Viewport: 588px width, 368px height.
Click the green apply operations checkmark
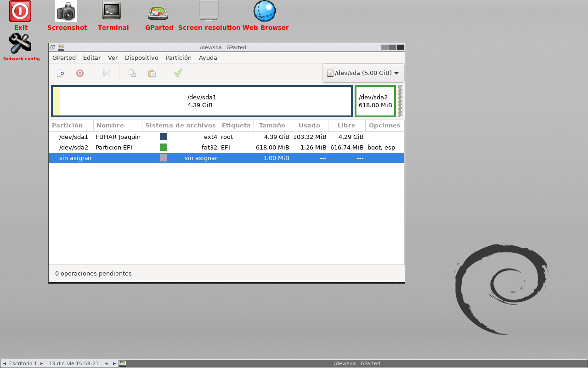coord(178,73)
